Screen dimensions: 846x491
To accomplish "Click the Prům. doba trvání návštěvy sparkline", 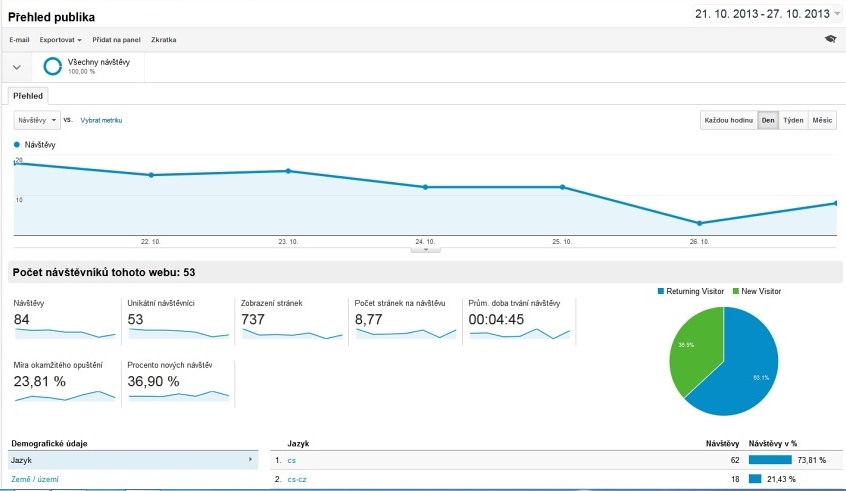I will point(520,333).
